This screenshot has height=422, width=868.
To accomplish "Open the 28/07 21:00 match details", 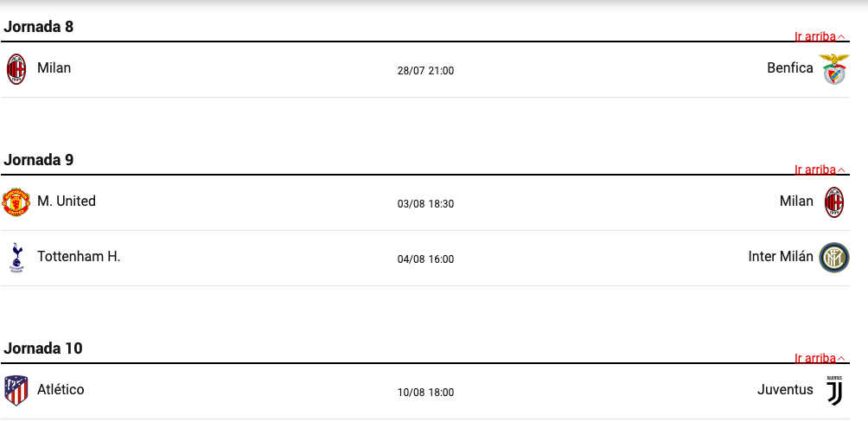I will coord(425,71).
